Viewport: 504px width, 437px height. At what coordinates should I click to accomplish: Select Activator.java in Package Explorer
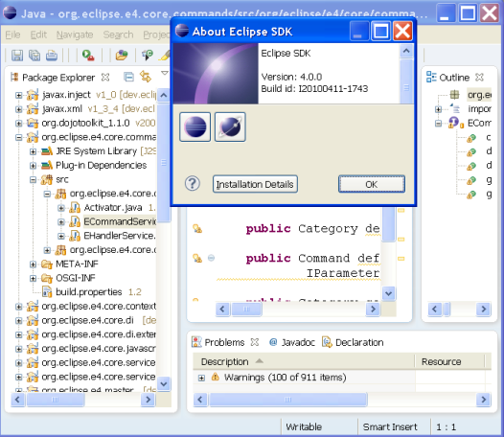(113, 208)
